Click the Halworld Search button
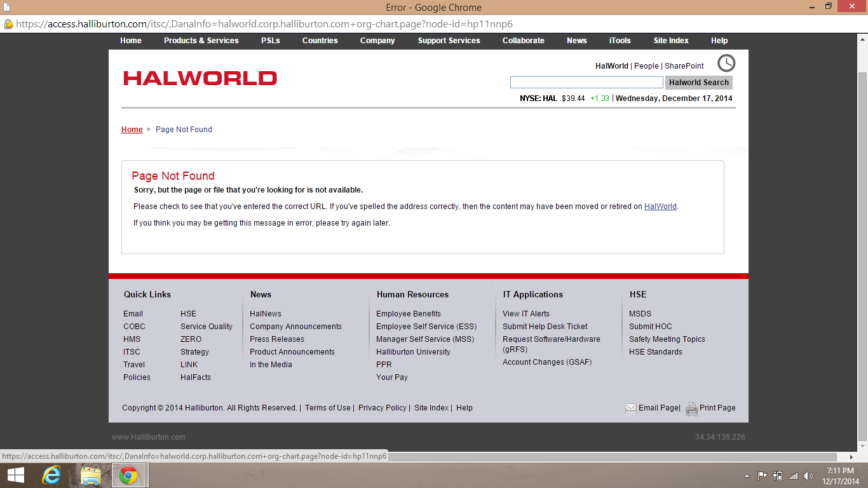The image size is (868, 488). pos(699,83)
